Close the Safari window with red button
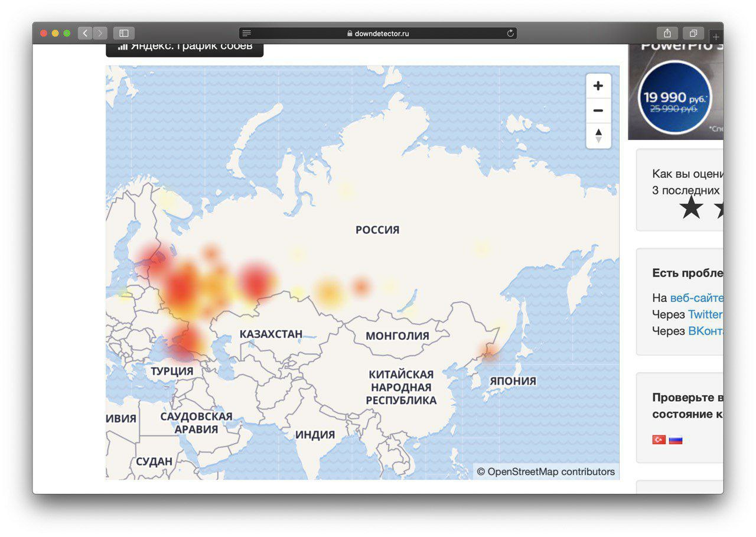Viewport: 756px width, 537px height. [44, 34]
